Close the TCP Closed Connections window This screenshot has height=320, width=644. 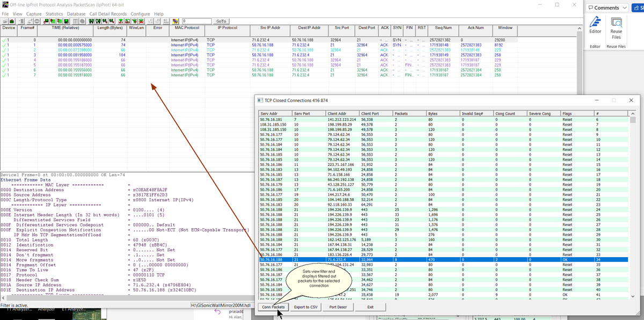coord(631,100)
